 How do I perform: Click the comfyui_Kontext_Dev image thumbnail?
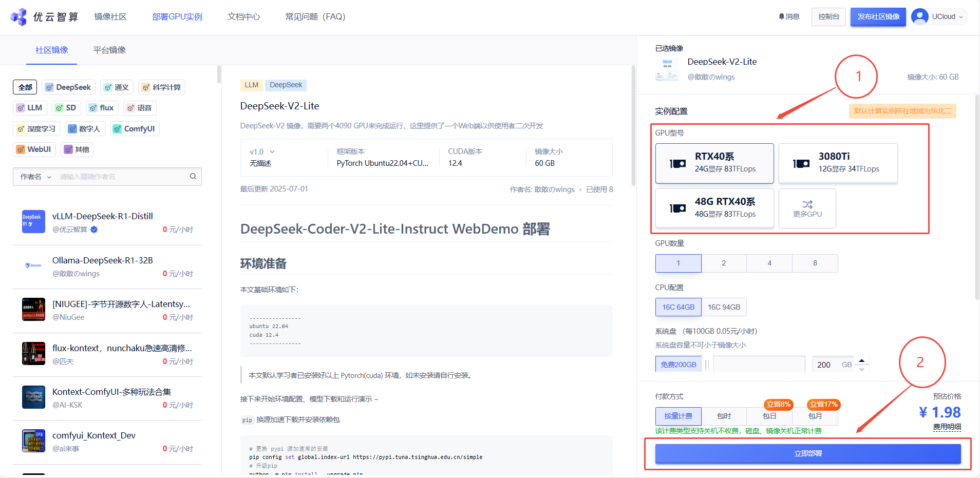tap(33, 441)
